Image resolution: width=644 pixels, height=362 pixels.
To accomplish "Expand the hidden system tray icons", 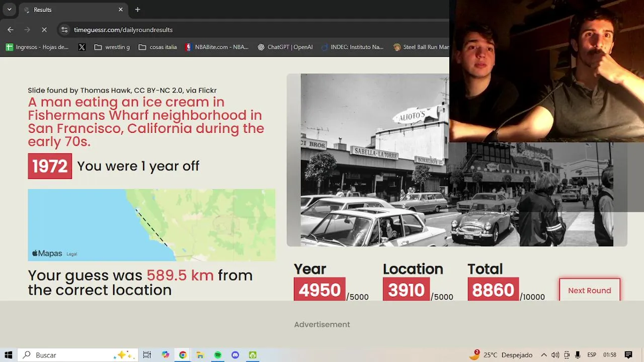I will pyautogui.click(x=544, y=355).
